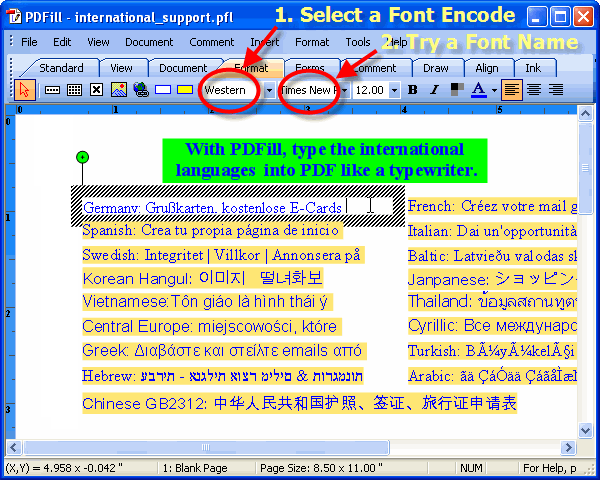Click the horizontal scrollbar right arrow
The width and height of the screenshot is (600, 480).
pyautogui.click(x=568, y=447)
